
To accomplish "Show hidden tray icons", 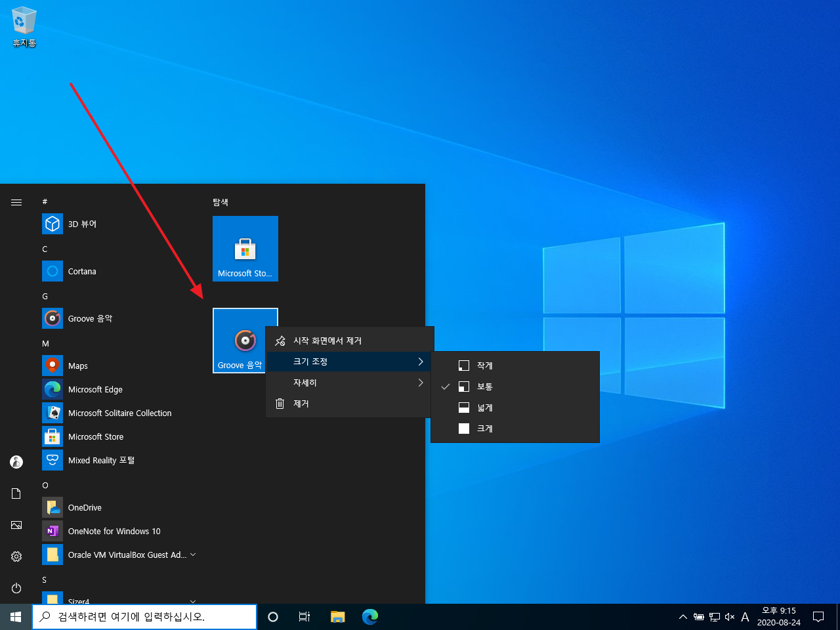I will point(683,617).
